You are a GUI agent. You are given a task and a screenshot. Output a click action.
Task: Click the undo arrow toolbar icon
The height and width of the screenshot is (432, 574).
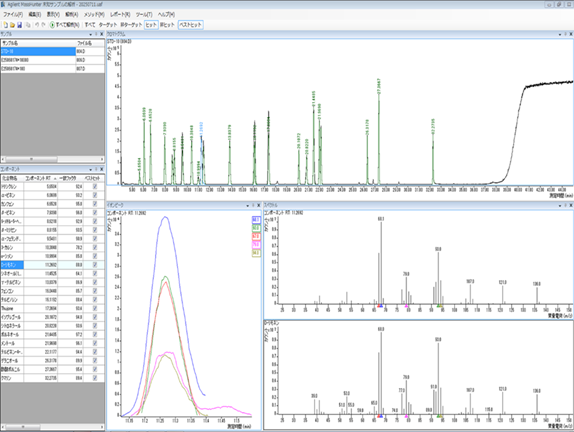click(x=37, y=25)
